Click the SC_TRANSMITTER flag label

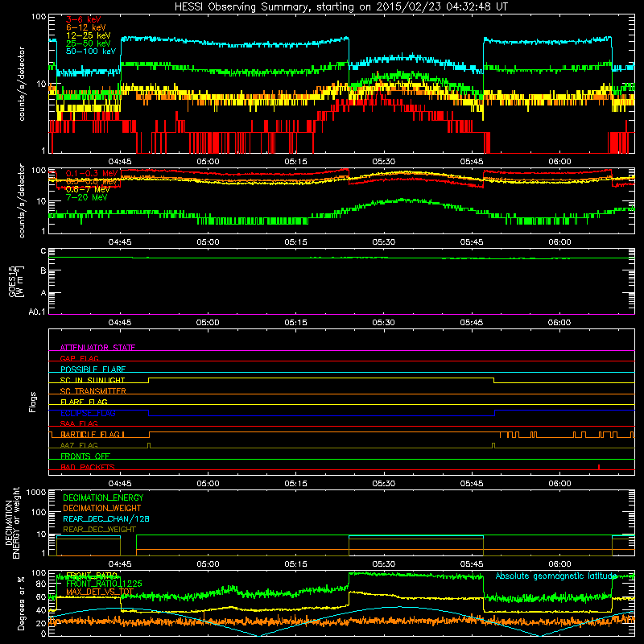point(93,391)
